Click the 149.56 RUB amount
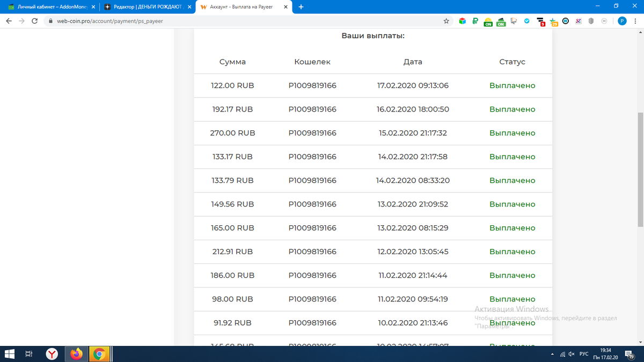The height and width of the screenshot is (362, 644). click(x=232, y=204)
